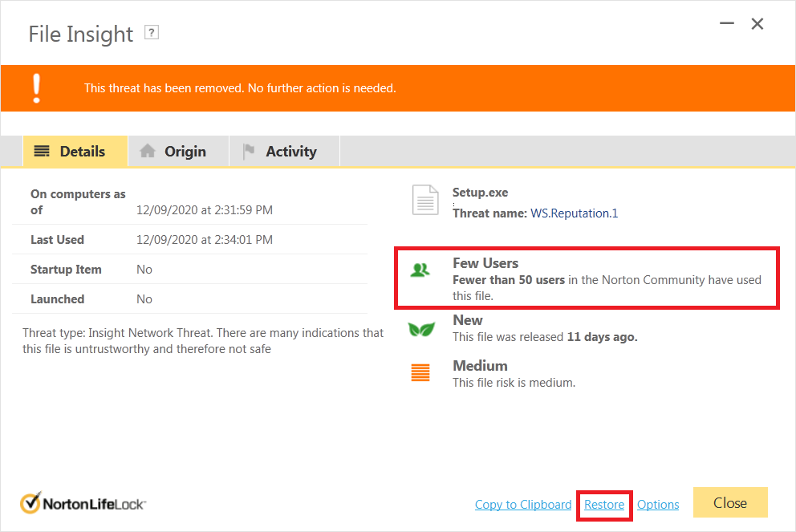Screen dimensions: 796x532
Task: Click the list icon on Details tab
Action: pyautogui.click(x=42, y=151)
